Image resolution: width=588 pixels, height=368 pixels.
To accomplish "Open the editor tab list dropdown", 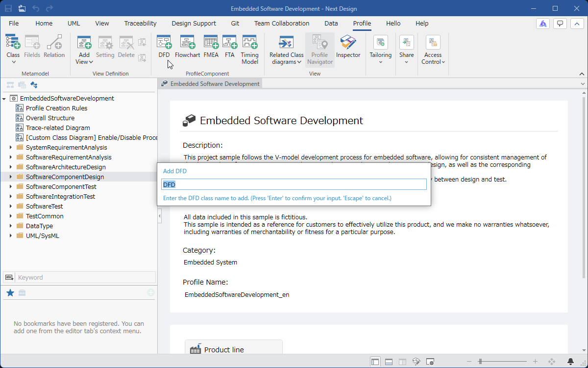I will pos(583,84).
